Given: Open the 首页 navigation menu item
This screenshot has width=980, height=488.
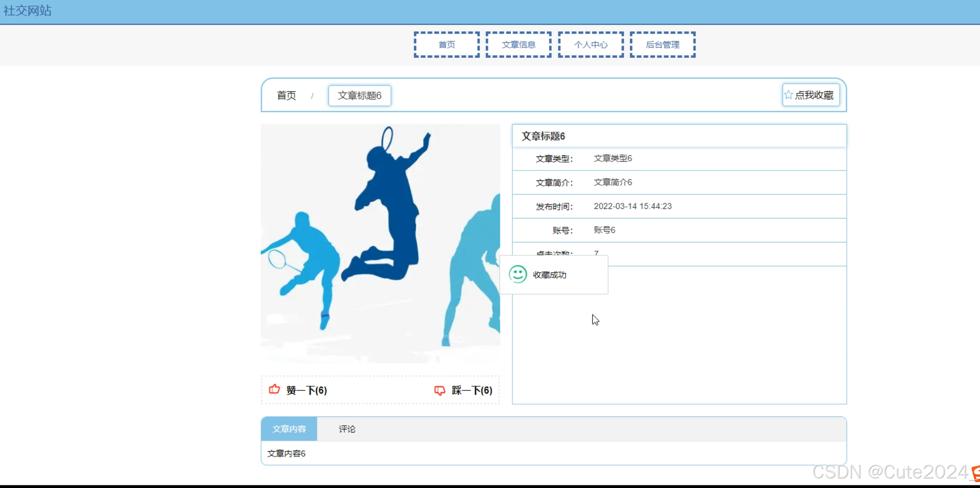Looking at the screenshot, I should (446, 45).
